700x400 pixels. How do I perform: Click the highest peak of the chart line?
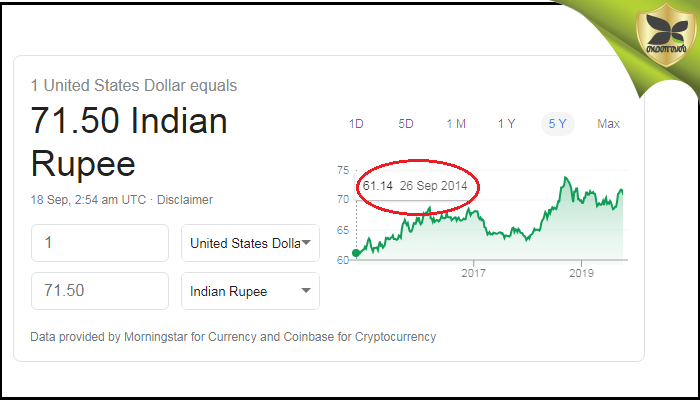pos(566,178)
